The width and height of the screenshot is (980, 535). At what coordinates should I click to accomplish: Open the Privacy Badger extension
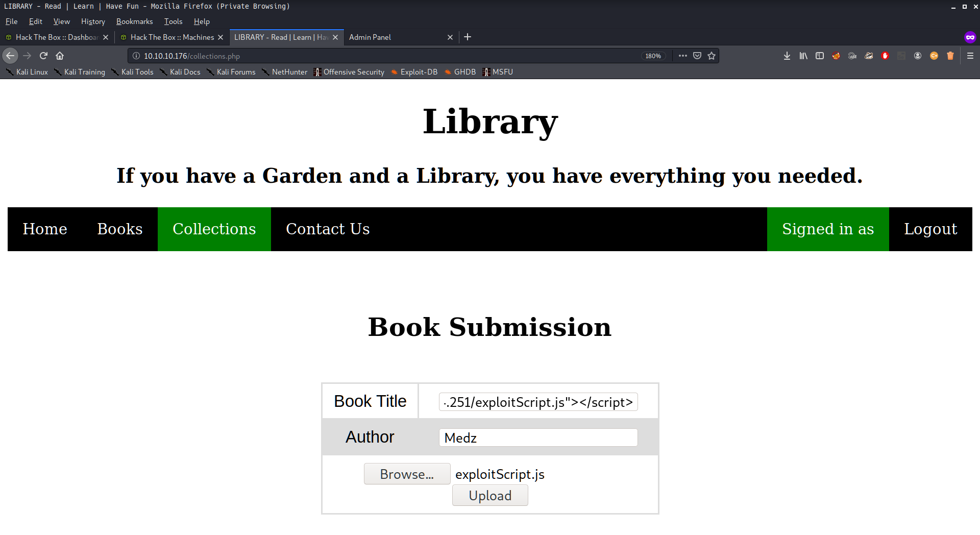click(869, 56)
